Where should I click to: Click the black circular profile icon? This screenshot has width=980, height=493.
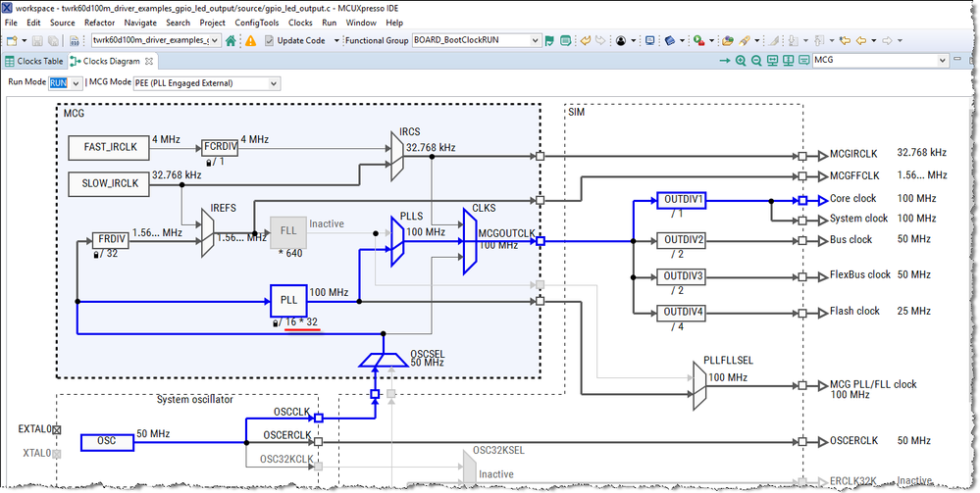(x=621, y=40)
